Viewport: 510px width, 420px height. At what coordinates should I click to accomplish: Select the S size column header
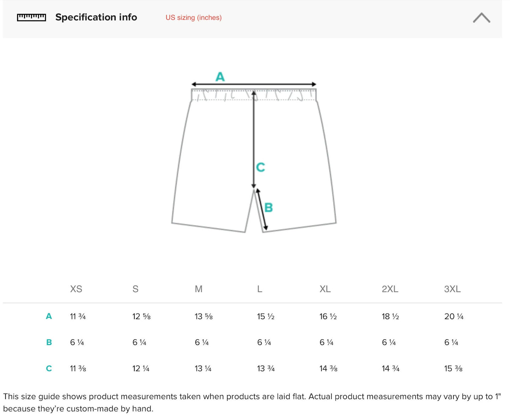tap(136, 289)
